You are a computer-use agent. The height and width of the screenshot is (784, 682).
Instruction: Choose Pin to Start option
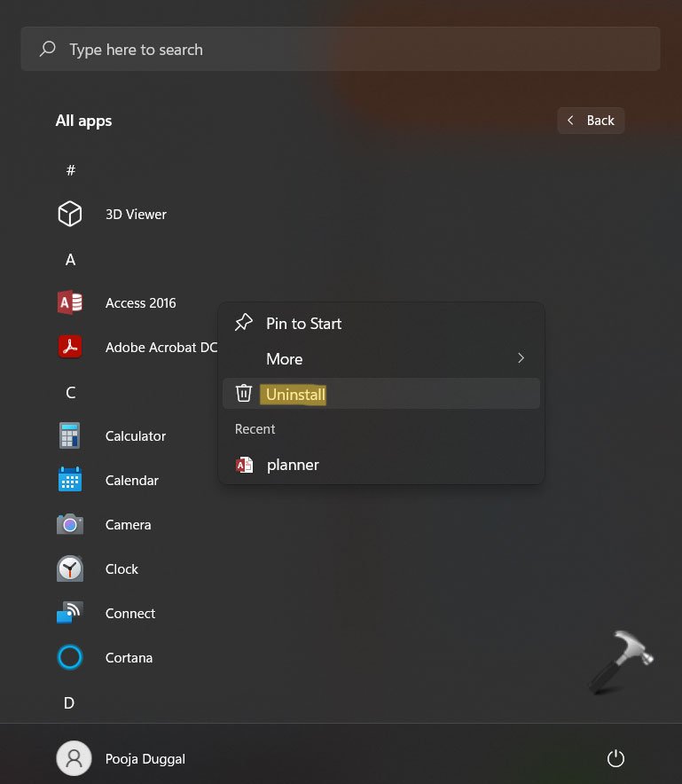point(303,324)
